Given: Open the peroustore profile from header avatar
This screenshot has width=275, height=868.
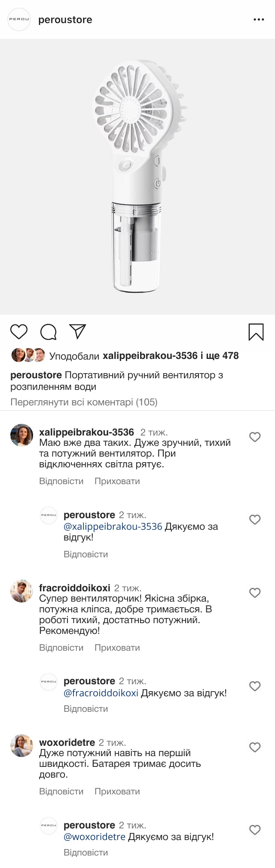Looking at the screenshot, I should (19, 19).
